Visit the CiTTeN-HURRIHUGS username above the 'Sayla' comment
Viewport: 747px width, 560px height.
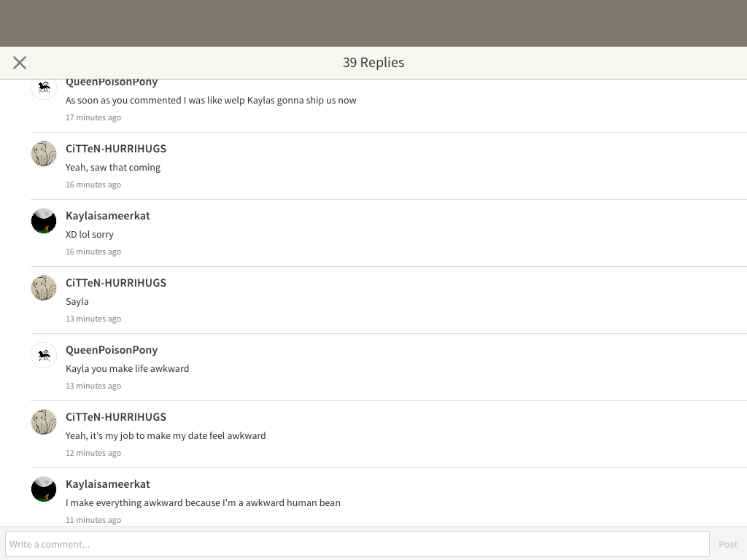(116, 283)
